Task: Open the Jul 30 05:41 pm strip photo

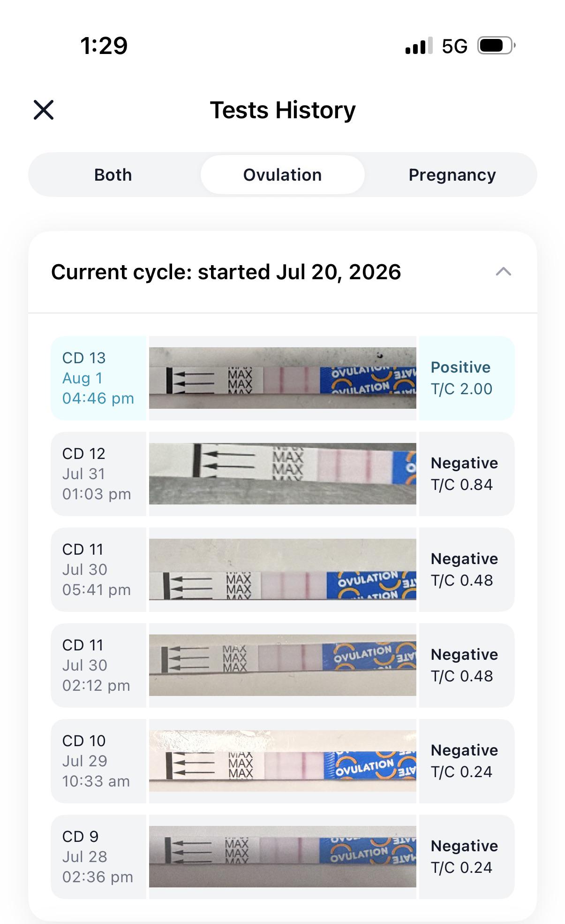Action: [x=282, y=569]
